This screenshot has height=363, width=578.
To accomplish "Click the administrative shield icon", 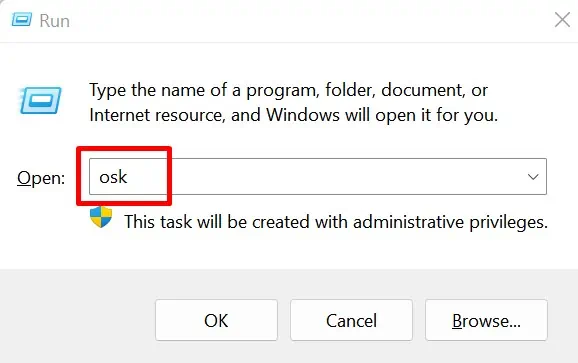I will [101, 217].
